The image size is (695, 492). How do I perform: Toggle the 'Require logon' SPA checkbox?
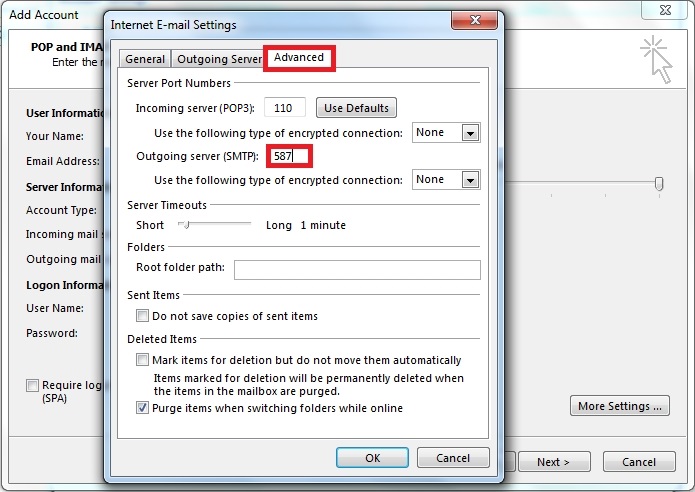click(33, 385)
